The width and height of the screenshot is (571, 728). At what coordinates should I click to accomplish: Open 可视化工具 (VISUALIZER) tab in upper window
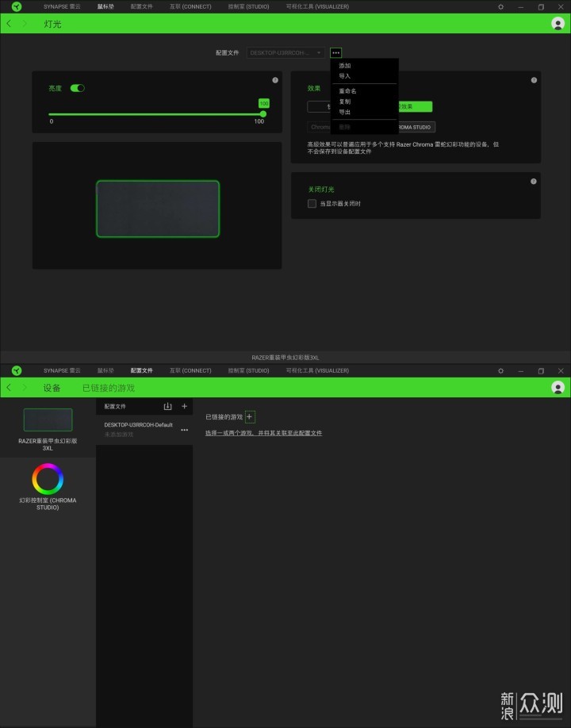(x=317, y=6)
